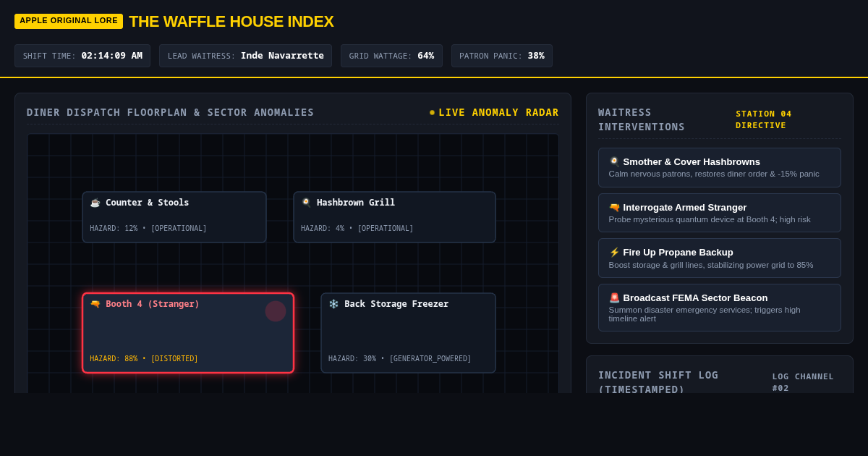The height and width of the screenshot is (456, 868).
Task: Click The Waffle House Index title
Action: [x=231, y=22]
